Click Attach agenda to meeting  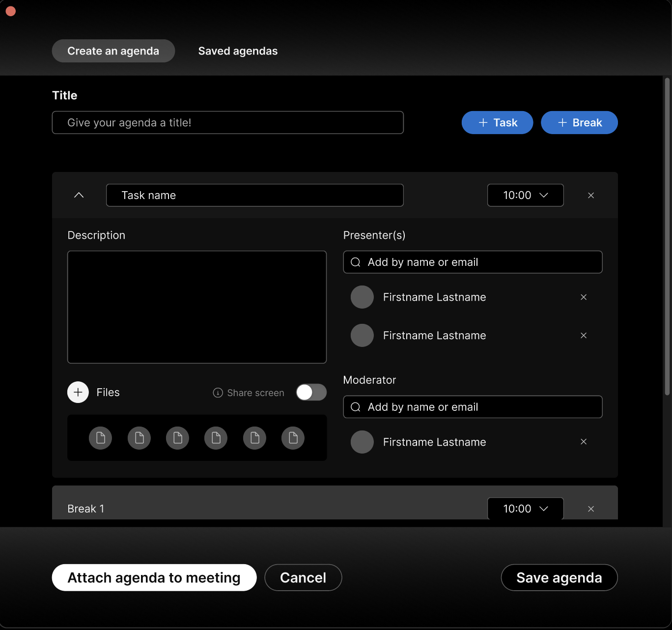point(154,577)
